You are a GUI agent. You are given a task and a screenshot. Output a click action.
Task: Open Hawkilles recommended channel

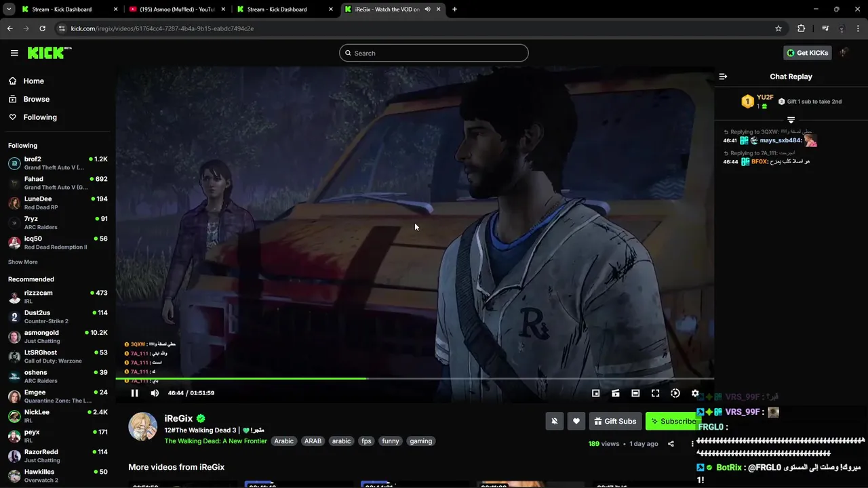tap(58, 476)
